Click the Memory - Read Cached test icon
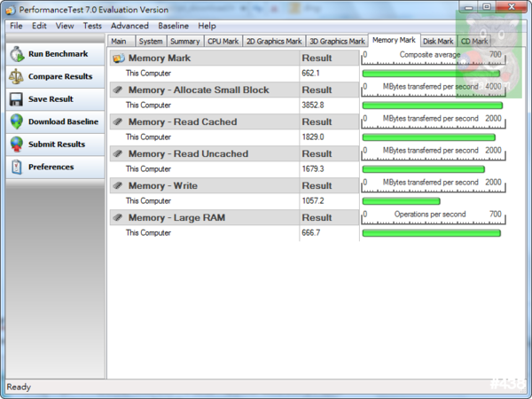This screenshot has height=399, width=532. click(118, 121)
